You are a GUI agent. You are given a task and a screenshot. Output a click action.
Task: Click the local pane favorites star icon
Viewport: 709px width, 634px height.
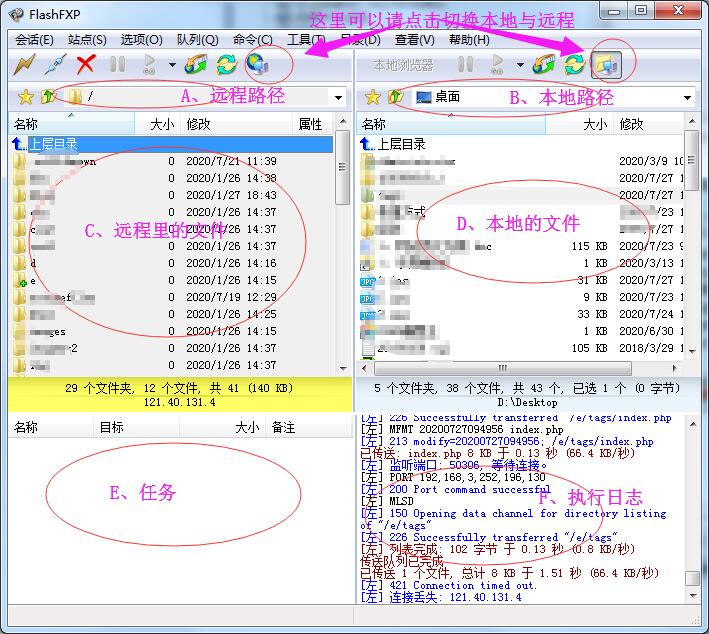pyautogui.click(x=373, y=97)
